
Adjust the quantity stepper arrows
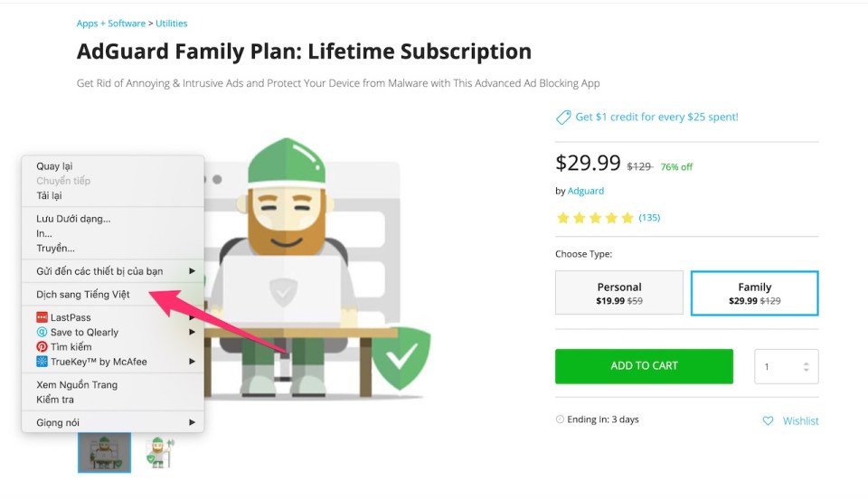[807, 367]
